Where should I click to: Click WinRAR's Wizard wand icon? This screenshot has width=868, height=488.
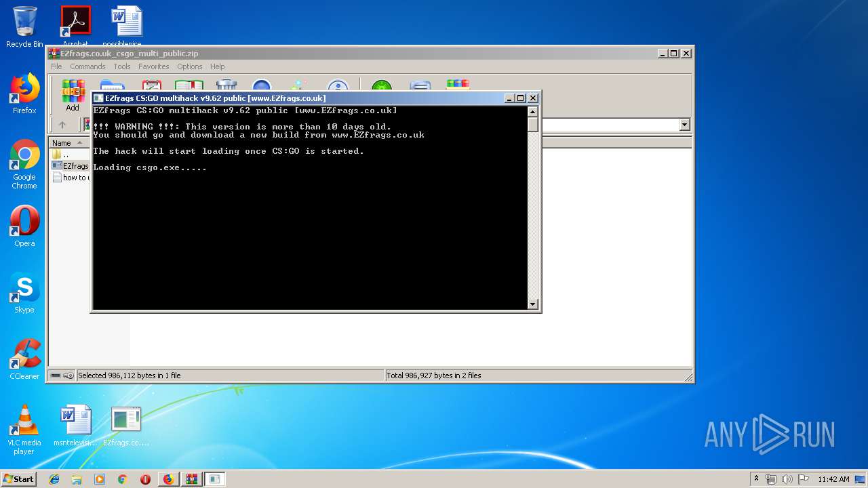(x=298, y=85)
